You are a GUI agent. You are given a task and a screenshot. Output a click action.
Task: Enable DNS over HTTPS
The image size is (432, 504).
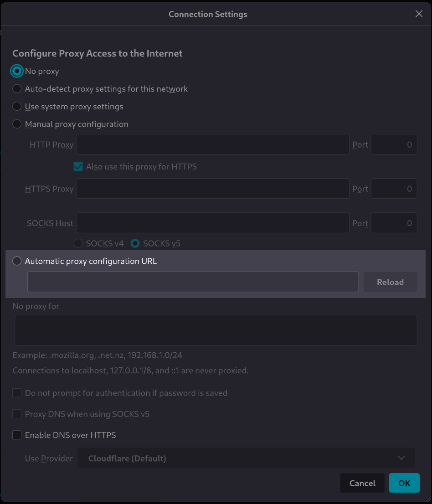17,435
